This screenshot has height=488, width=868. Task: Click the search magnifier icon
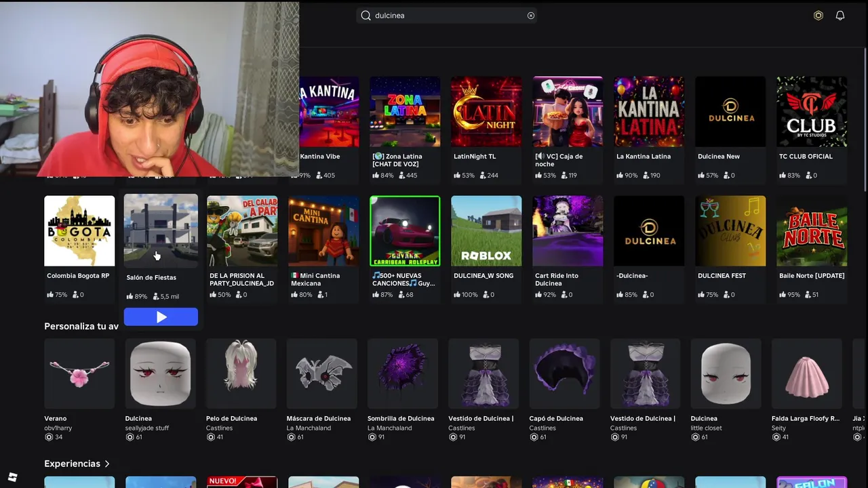(x=366, y=16)
